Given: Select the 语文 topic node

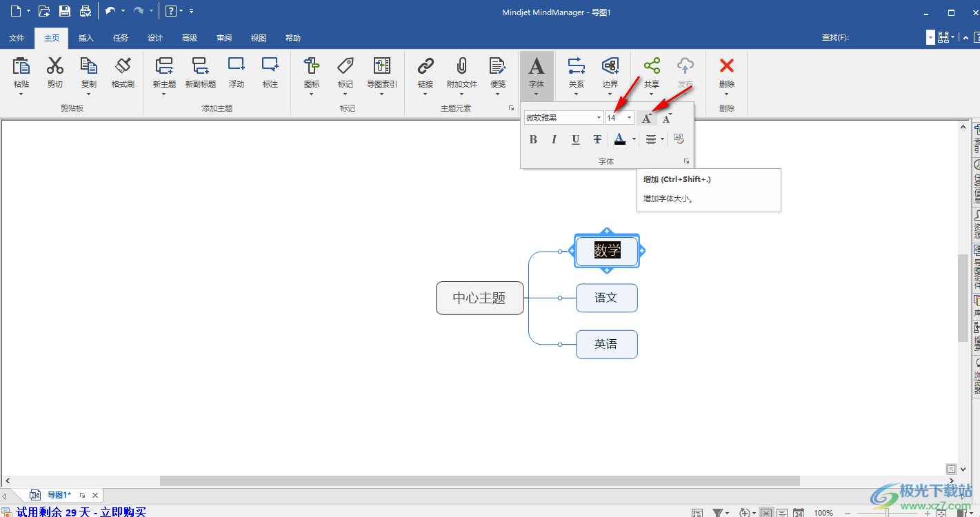Looking at the screenshot, I should pyautogui.click(x=607, y=298).
